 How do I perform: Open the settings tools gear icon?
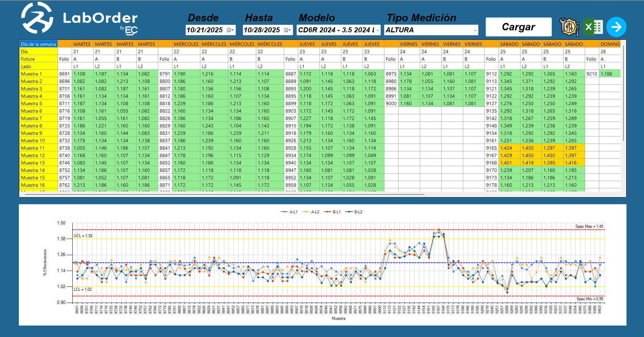[569, 27]
